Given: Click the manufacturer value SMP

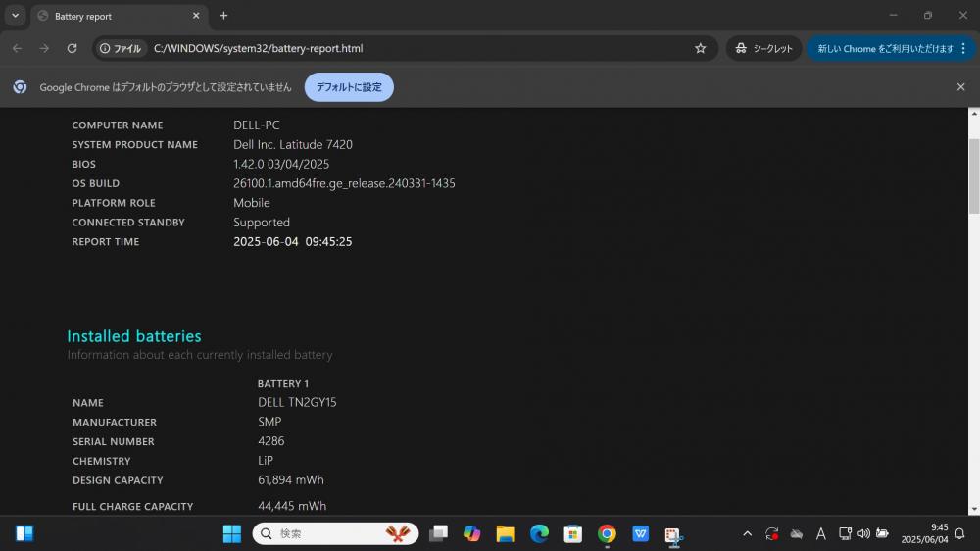Looking at the screenshot, I should (269, 422).
